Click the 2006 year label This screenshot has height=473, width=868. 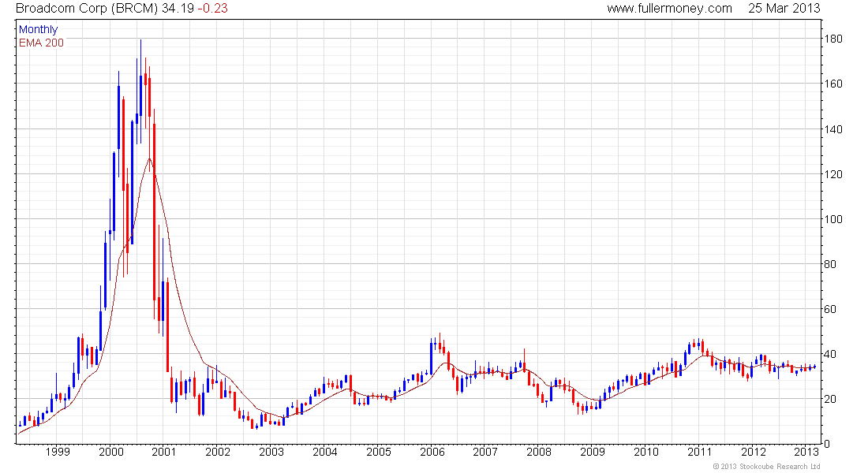(x=432, y=452)
